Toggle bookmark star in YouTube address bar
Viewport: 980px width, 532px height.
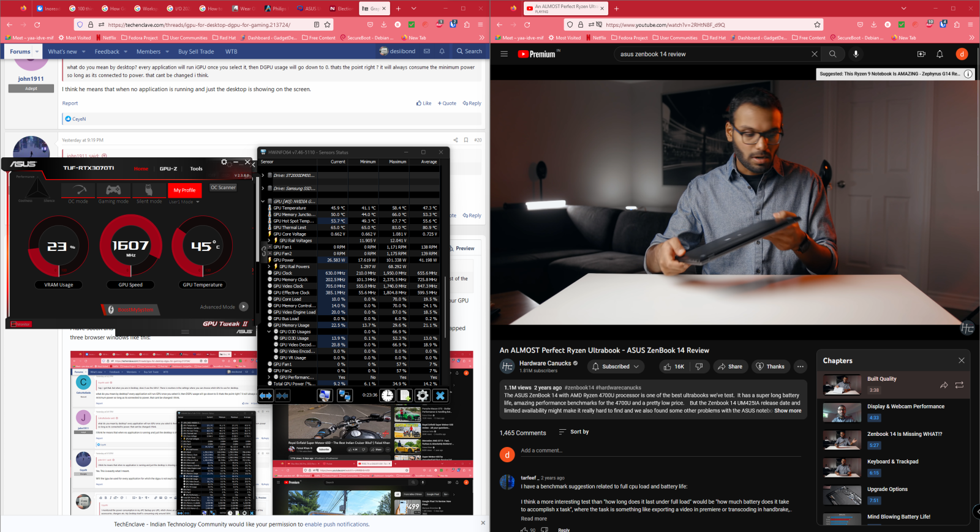tap(817, 24)
